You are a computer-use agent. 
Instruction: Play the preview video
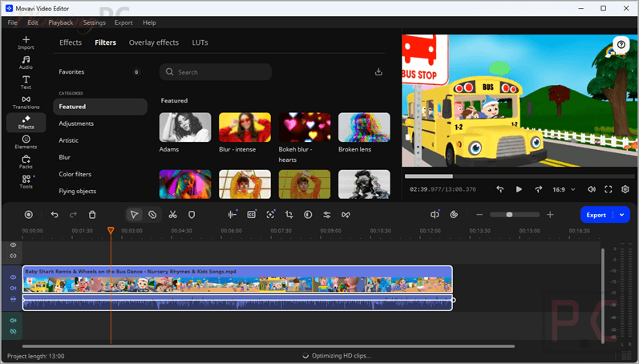(519, 189)
